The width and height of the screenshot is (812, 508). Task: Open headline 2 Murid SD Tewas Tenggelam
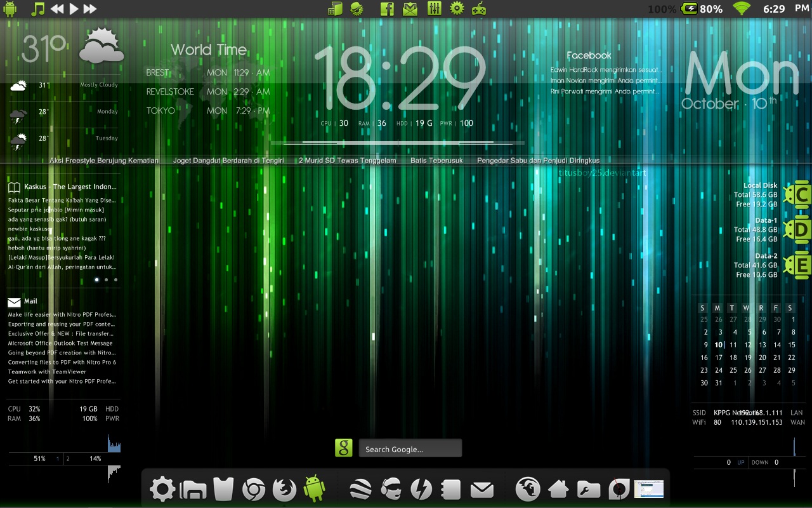point(348,161)
